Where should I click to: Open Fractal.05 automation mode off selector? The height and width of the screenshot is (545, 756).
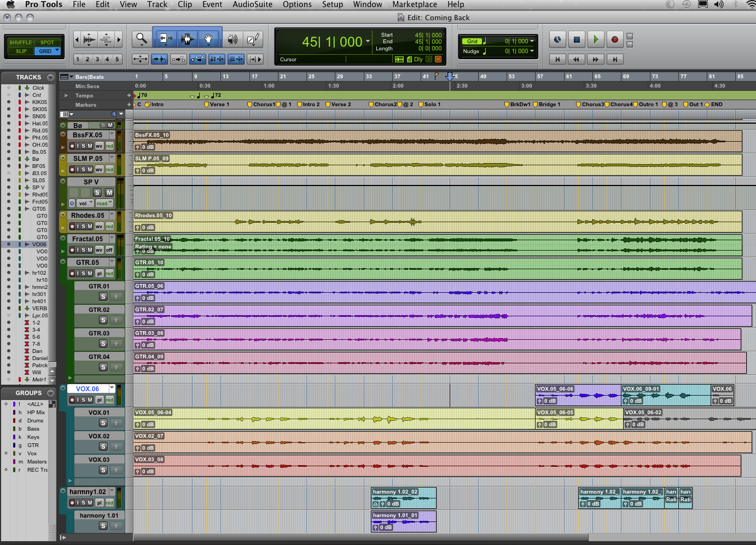pos(109,250)
